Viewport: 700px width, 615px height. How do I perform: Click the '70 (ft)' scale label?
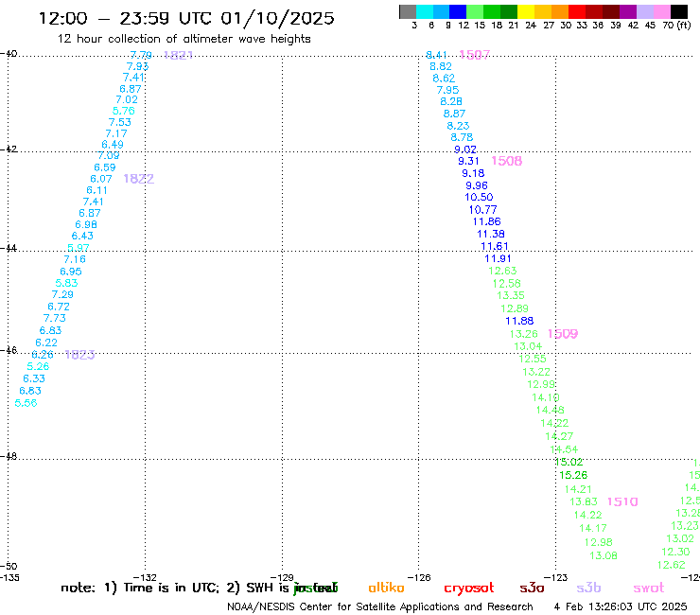coord(676,25)
